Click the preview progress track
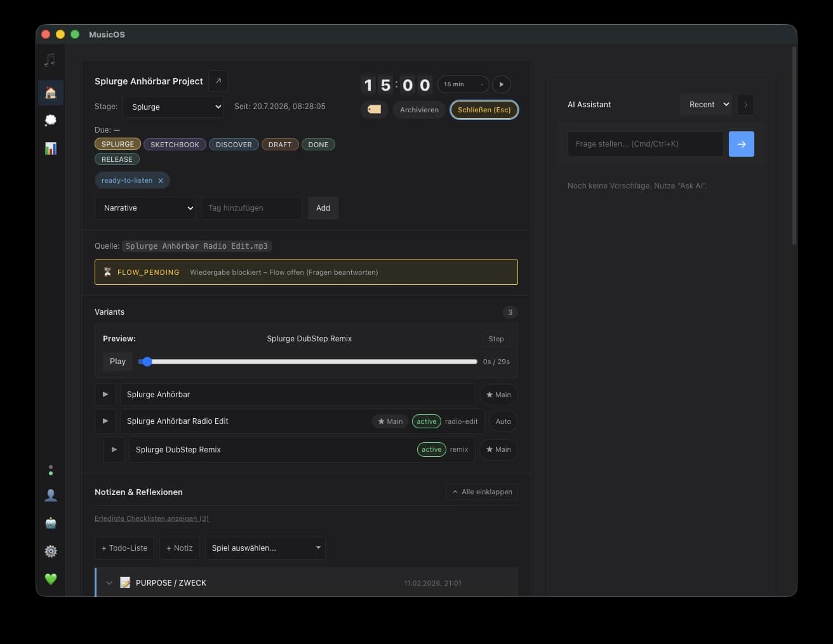833x644 pixels. pyautogui.click(x=308, y=362)
